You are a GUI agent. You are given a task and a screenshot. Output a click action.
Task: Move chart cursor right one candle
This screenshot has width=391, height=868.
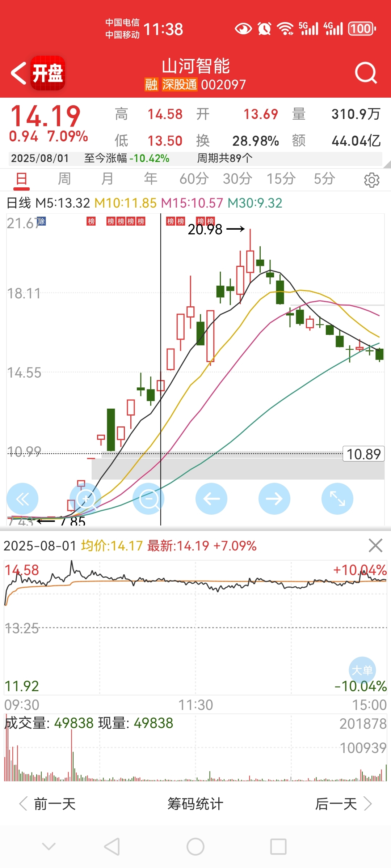coord(274,499)
